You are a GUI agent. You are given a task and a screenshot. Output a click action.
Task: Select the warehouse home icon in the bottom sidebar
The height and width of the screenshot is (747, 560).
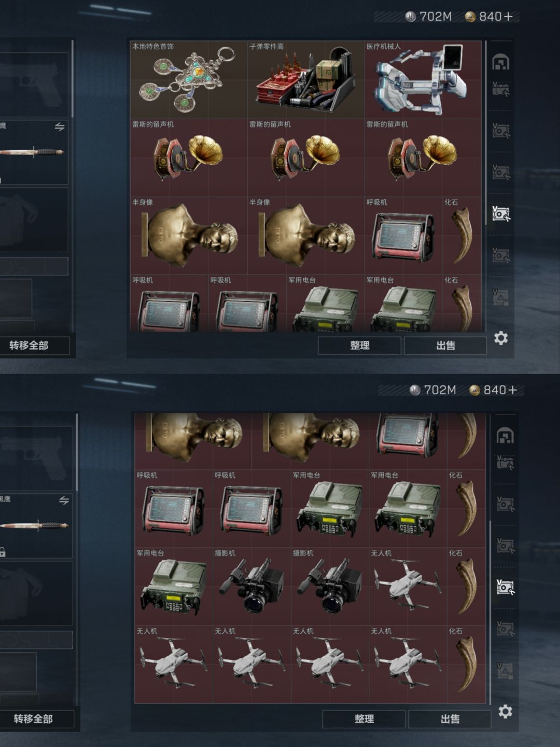click(505, 436)
